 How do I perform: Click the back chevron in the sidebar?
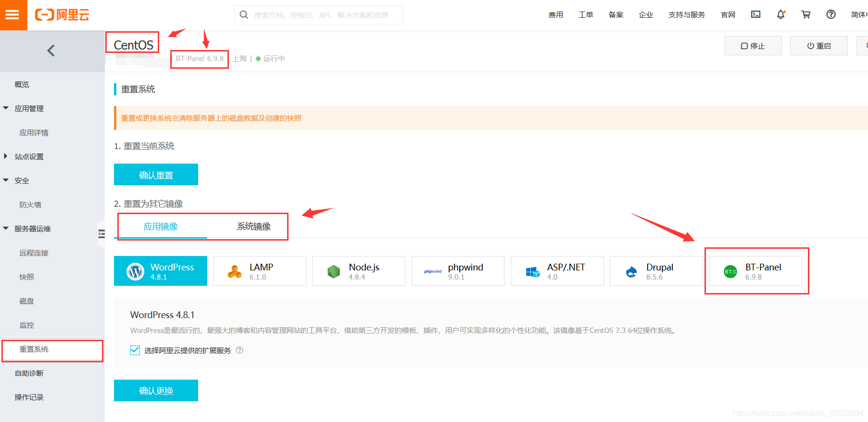tap(51, 51)
